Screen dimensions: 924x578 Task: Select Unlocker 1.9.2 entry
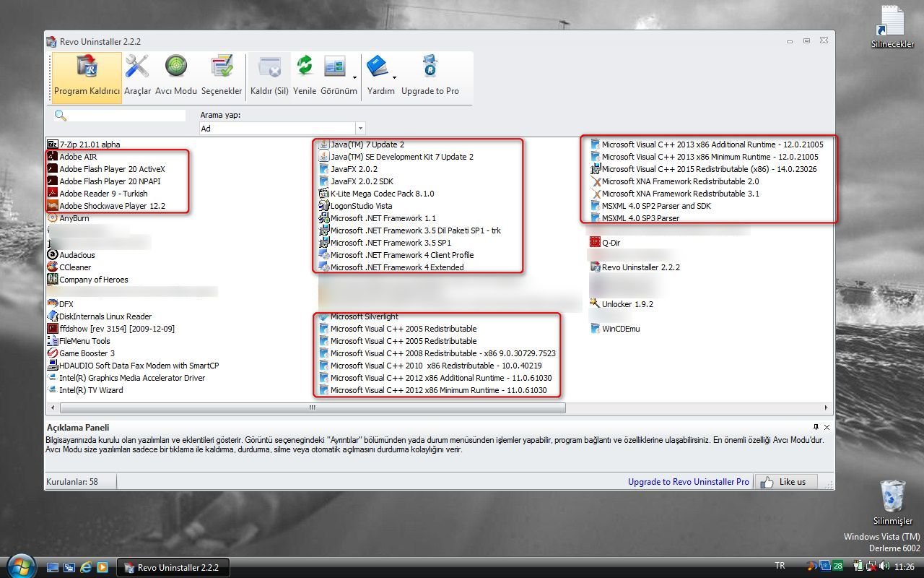click(622, 304)
